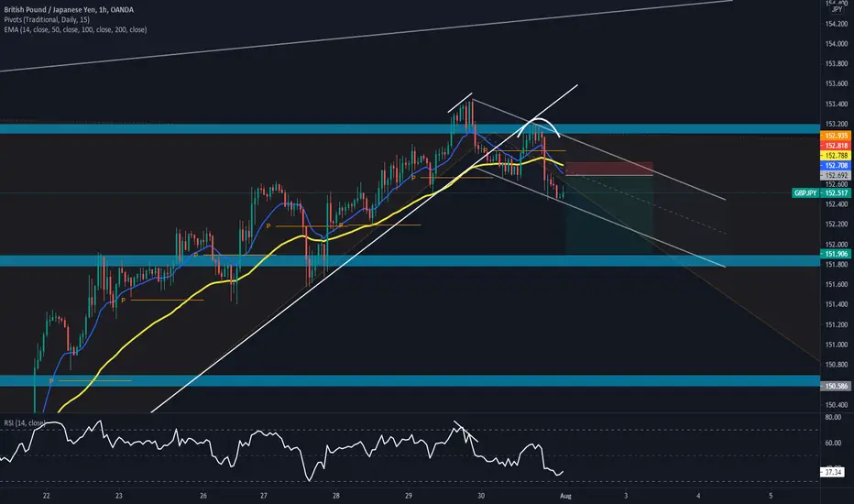The height and width of the screenshot is (504, 854).
Task: Select the blue support band near 151.900
Action: (x=410, y=261)
